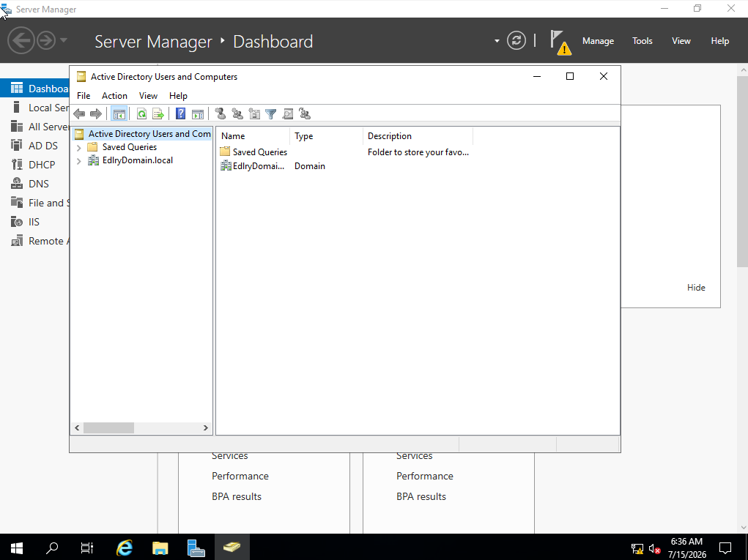
Task: Click the Add to group icon
Action: (x=304, y=114)
